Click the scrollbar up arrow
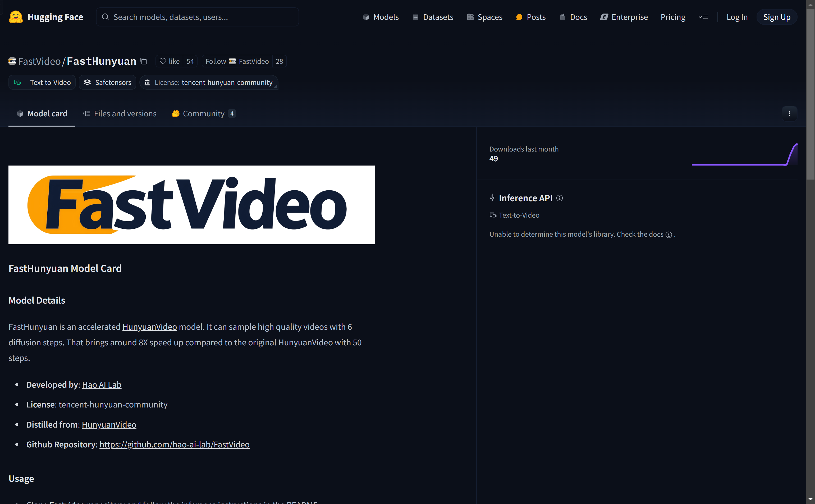Viewport: 815px width, 504px height. (810, 4)
